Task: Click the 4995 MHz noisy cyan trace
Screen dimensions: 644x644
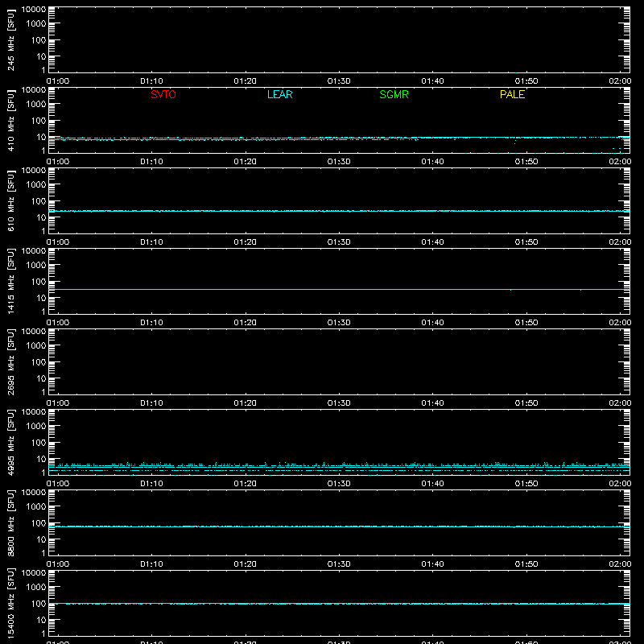Action: coord(339,468)
